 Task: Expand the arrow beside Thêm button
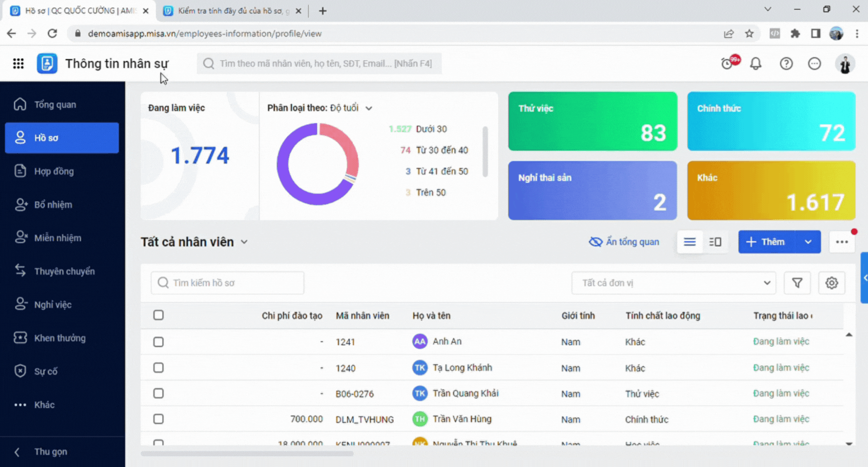point(808,242)
